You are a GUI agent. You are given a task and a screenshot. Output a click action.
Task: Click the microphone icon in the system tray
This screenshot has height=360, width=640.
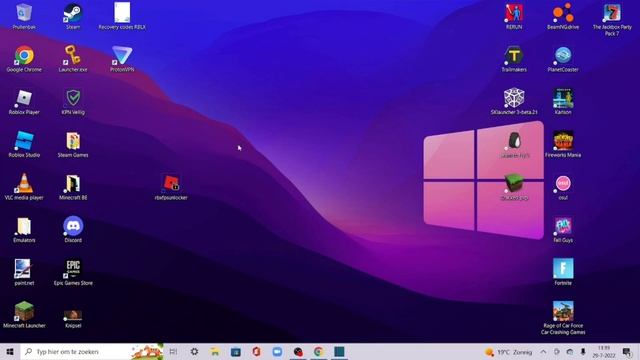point(583,352)
